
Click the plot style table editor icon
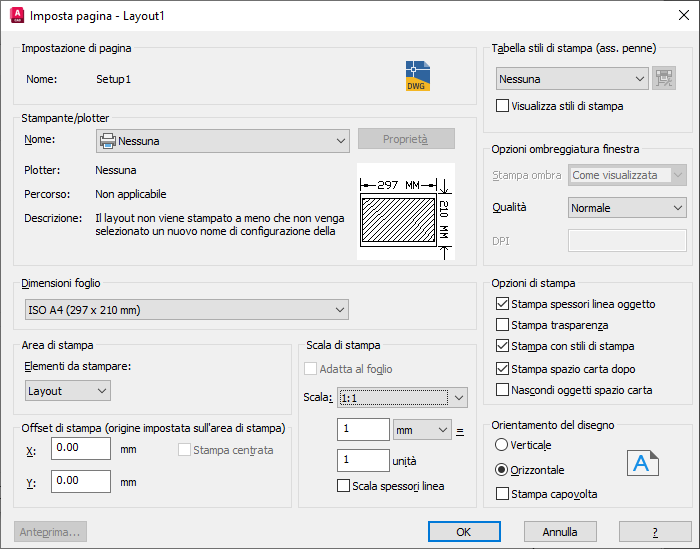coord(664,79)
